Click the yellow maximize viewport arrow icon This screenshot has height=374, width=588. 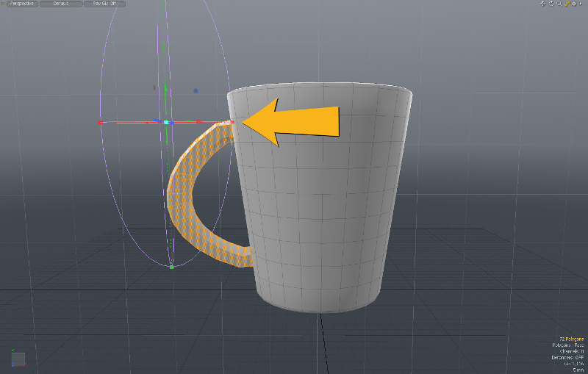[567, 4]
